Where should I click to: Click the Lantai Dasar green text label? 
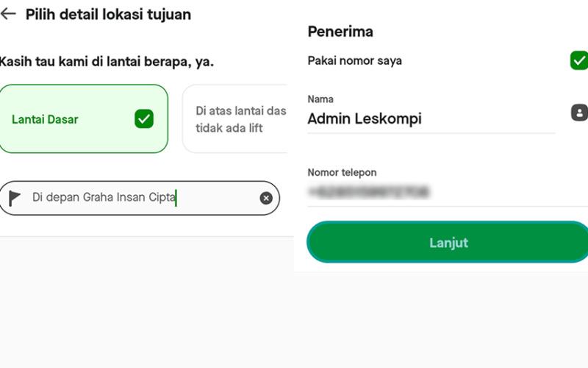pyautogui.click(x=45, y=119)
